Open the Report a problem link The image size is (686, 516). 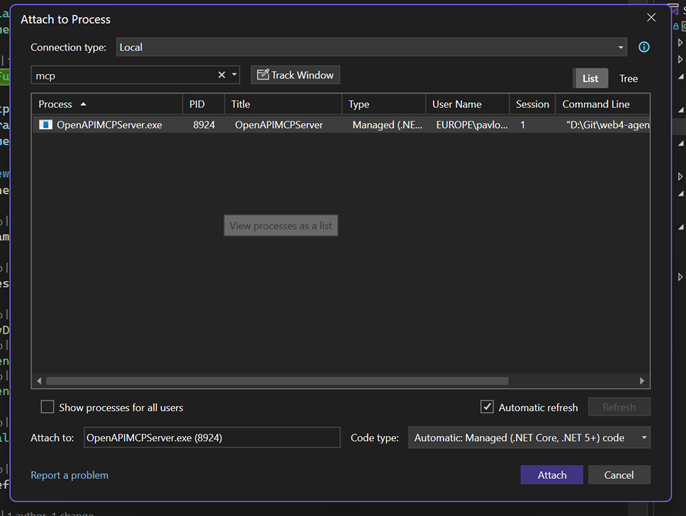(70, 475)
